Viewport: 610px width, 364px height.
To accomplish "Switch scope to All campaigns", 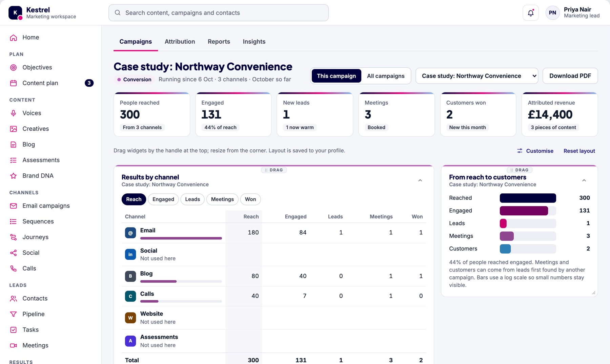I will coord(386,76).
